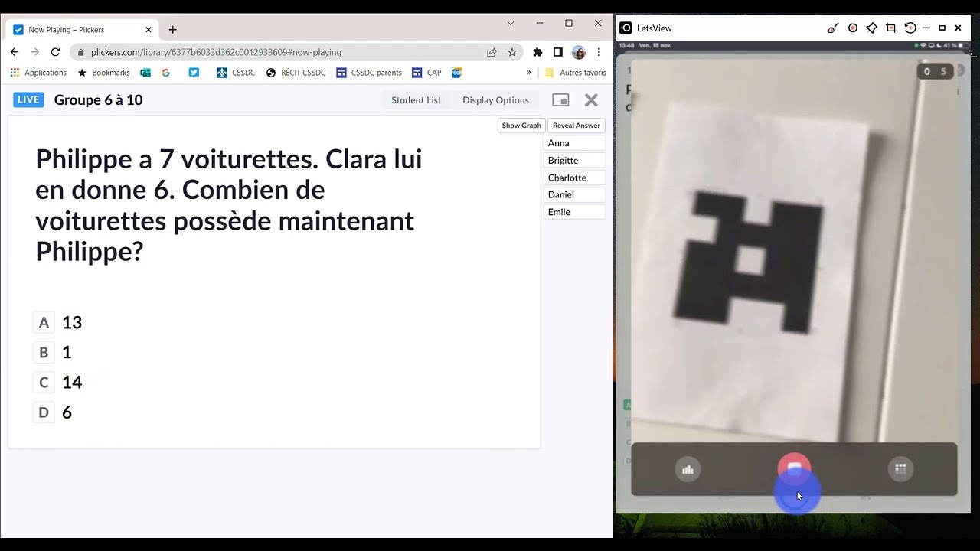Open the RÉCIT CSSDC bookmark

point(296,73)
